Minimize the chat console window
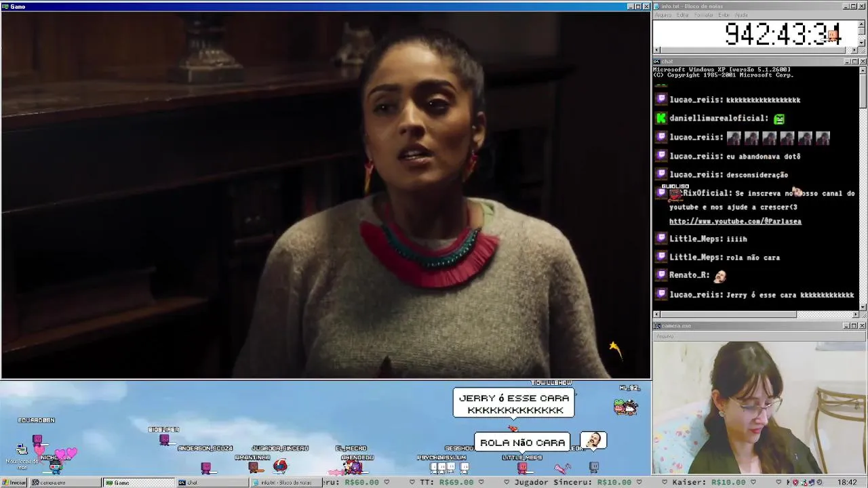The width and height of the screenshot is (868, 488). coord(848,62)
